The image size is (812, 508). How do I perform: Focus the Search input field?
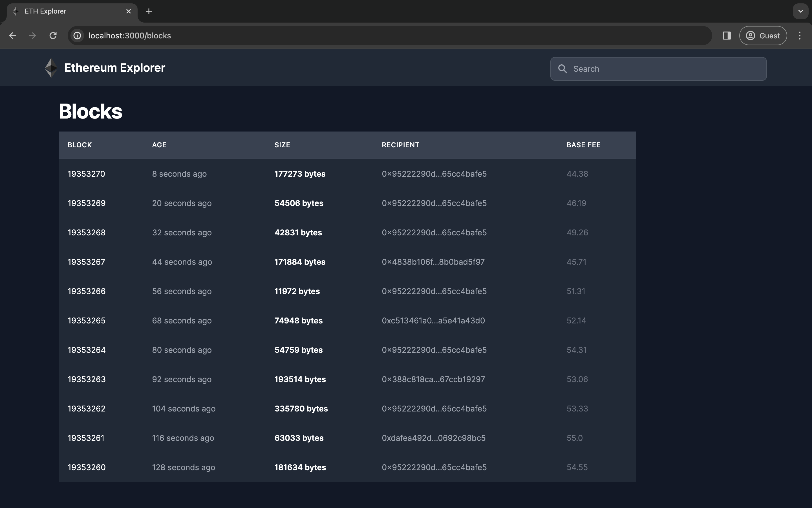pos(658,69)
